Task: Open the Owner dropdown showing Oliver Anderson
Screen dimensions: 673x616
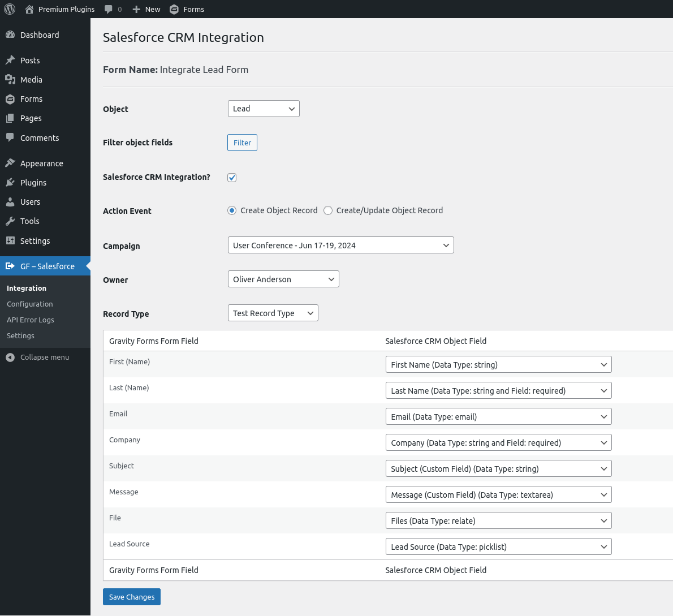Action: [283, 279]
